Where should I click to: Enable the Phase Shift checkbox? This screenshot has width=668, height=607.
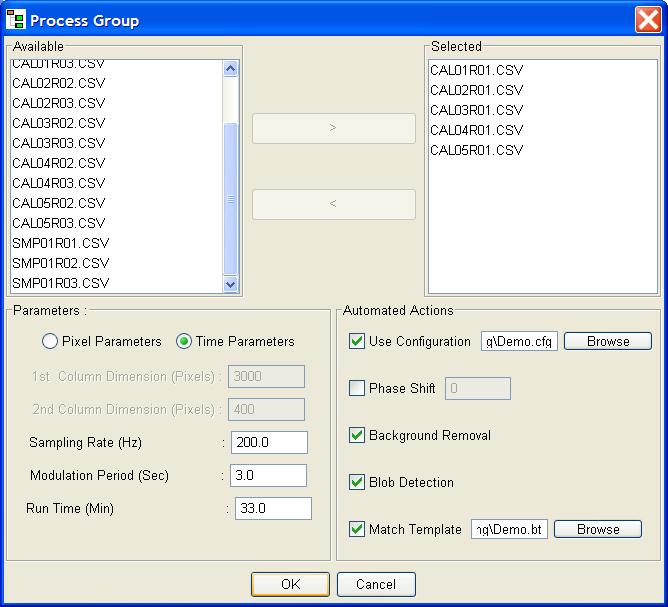pyautogui.click(x=357, y=389)
